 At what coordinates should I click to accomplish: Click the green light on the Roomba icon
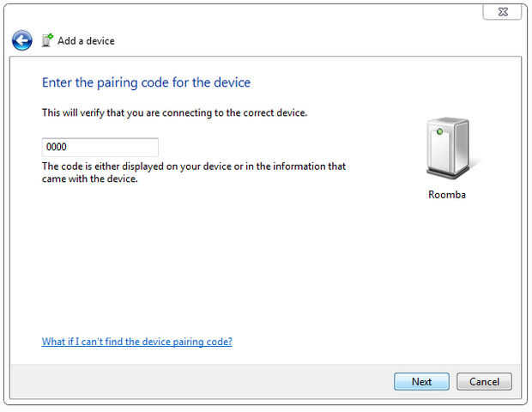(x=439, y=132)
